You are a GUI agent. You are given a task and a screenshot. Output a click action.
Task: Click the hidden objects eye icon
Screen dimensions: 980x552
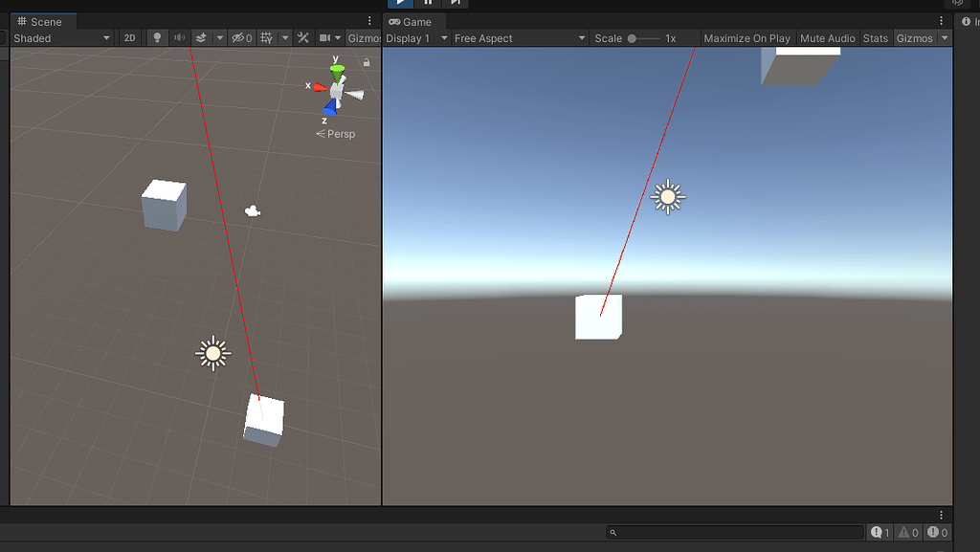(x=236, y=38)
